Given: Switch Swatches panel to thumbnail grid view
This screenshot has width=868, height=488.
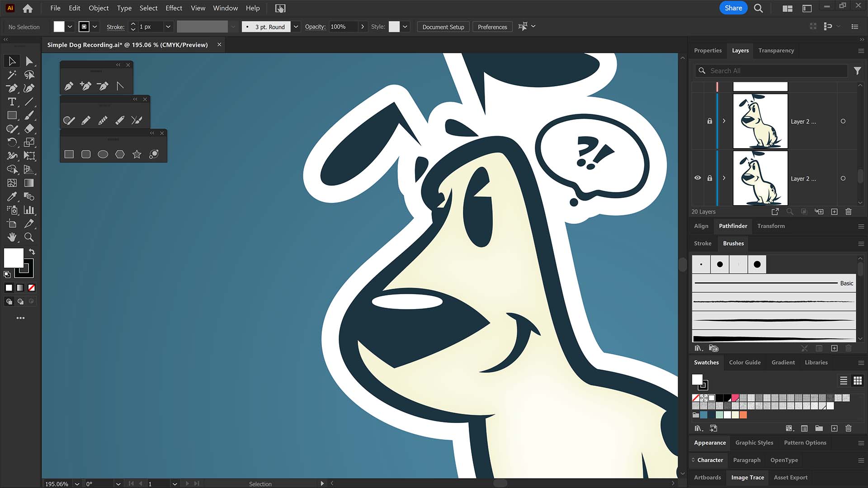Looking at the screenshot, I should point(858,380).
